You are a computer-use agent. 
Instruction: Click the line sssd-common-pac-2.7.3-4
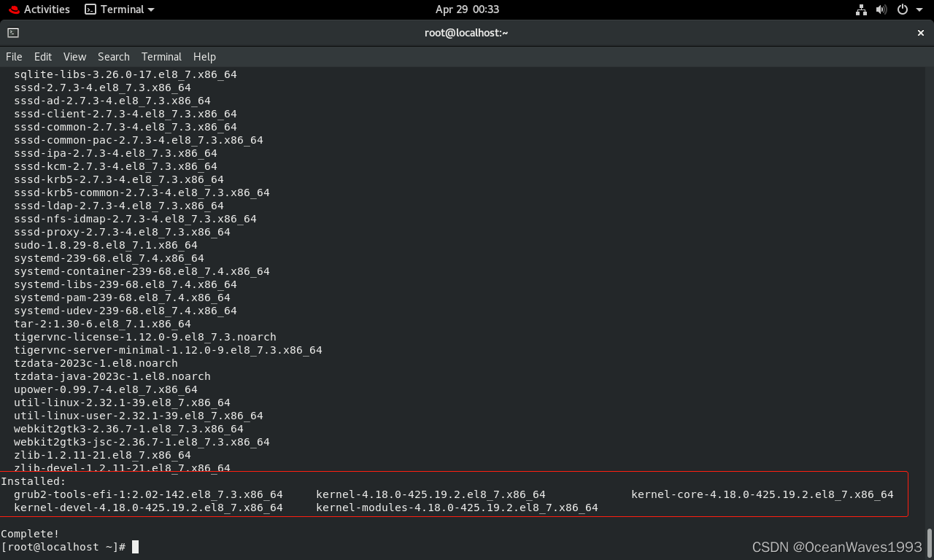[x=139, y=140]
